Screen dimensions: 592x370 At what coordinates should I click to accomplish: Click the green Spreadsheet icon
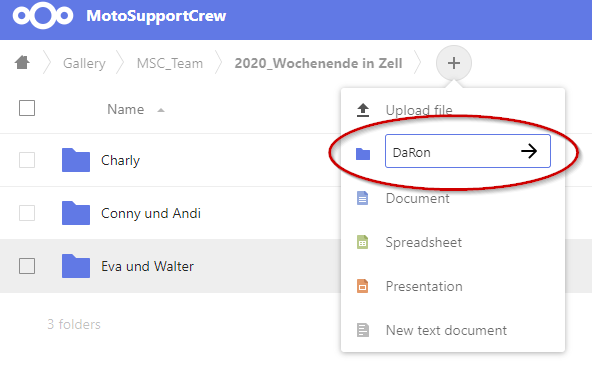click(x=362, y=242)
